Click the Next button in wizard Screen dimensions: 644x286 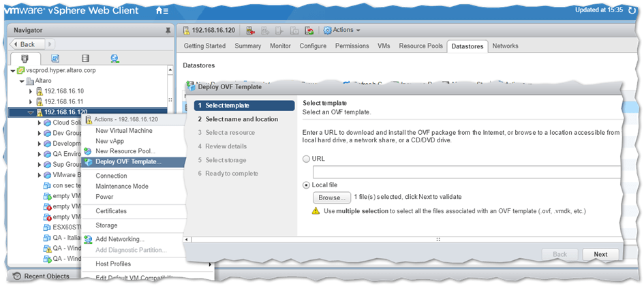click(x=600, y=255)
